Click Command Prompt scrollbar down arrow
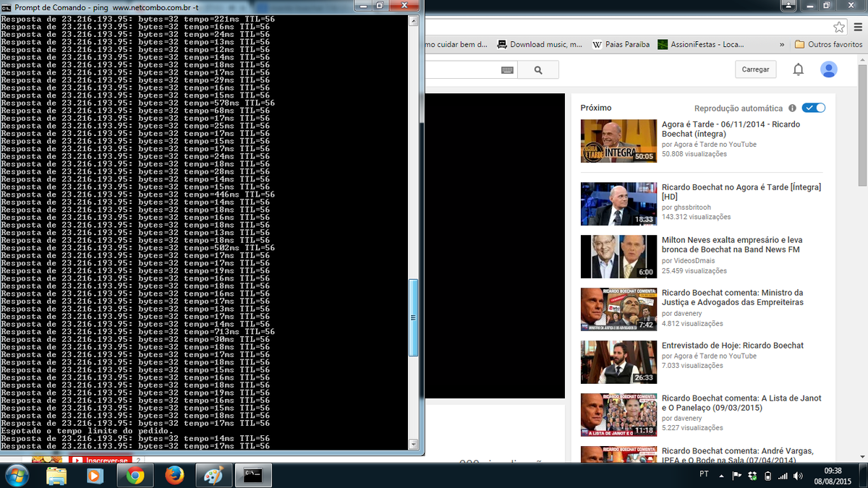The height and width of the screenshot is (488, 868). tap(414, 443)
